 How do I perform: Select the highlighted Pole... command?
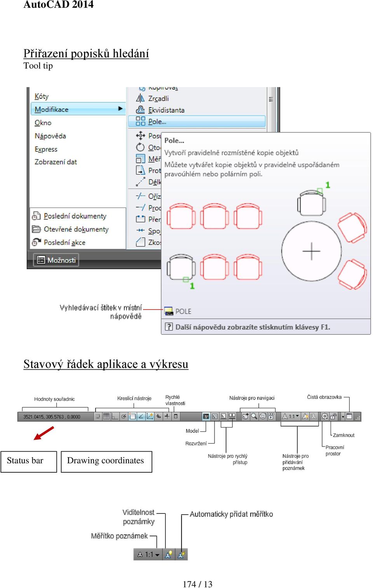click(x=197, y=122)
